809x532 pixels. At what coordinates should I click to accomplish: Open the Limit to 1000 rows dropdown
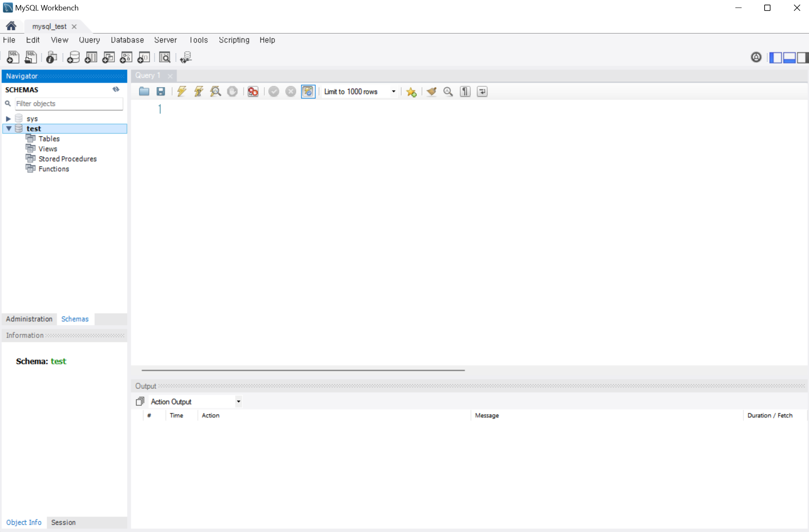[393, 91]
